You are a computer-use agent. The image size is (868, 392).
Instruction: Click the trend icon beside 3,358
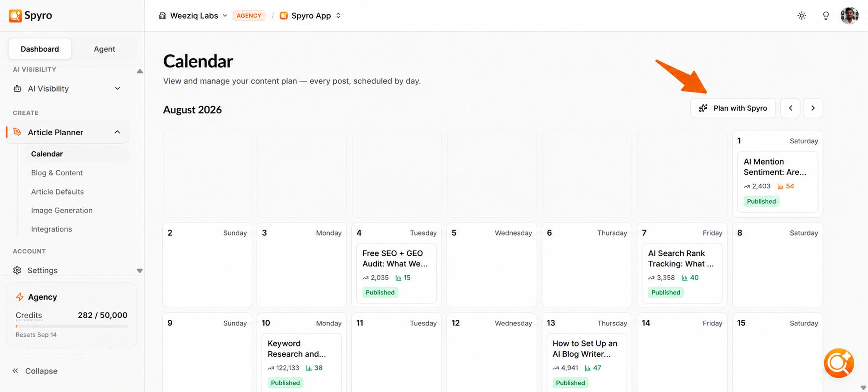coord(651,278)
